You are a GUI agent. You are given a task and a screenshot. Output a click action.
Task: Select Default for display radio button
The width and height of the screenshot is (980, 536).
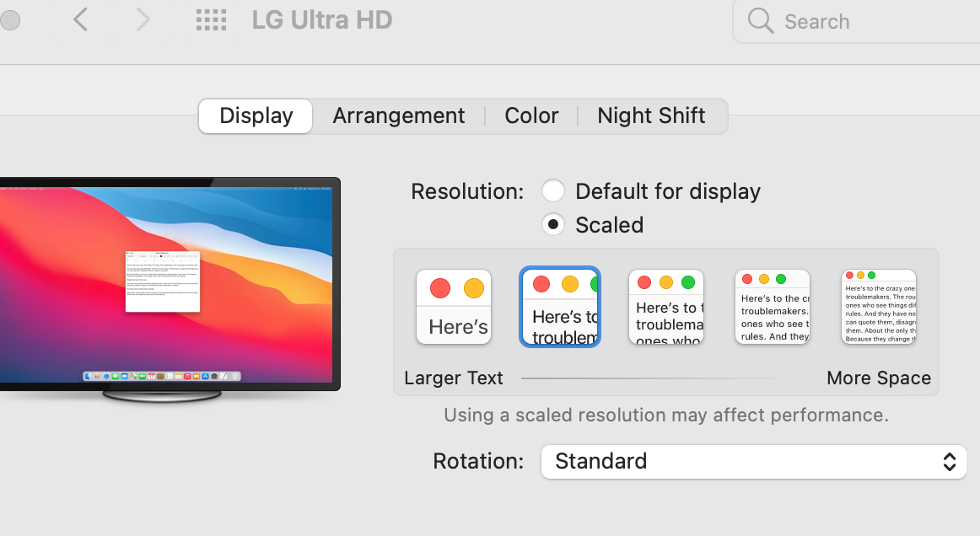[x=553, y=191]
